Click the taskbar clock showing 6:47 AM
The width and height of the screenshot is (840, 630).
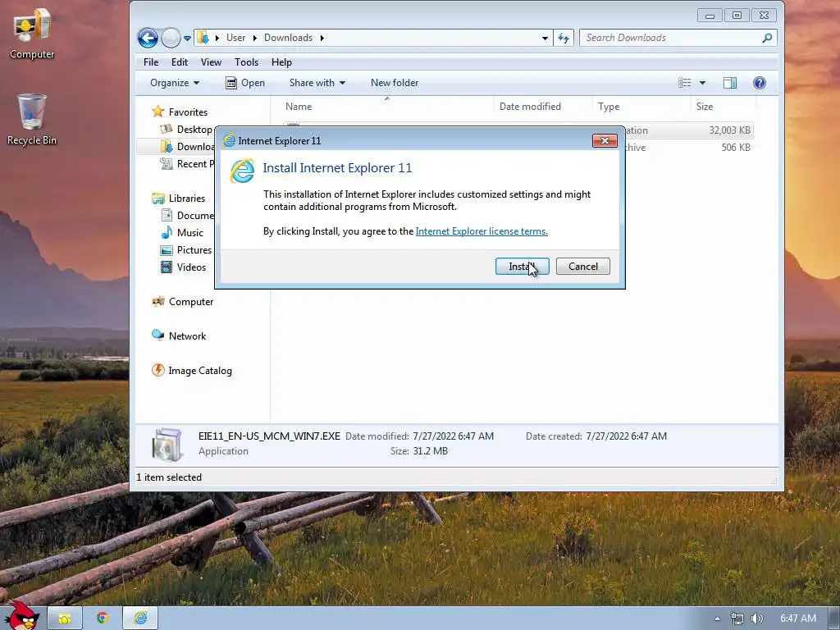coord(798,619)
